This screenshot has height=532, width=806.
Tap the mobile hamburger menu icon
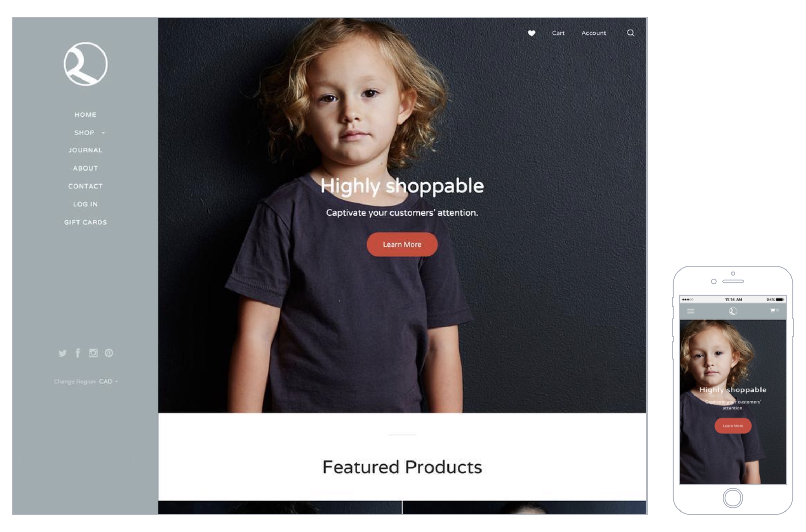pos(691,311)
